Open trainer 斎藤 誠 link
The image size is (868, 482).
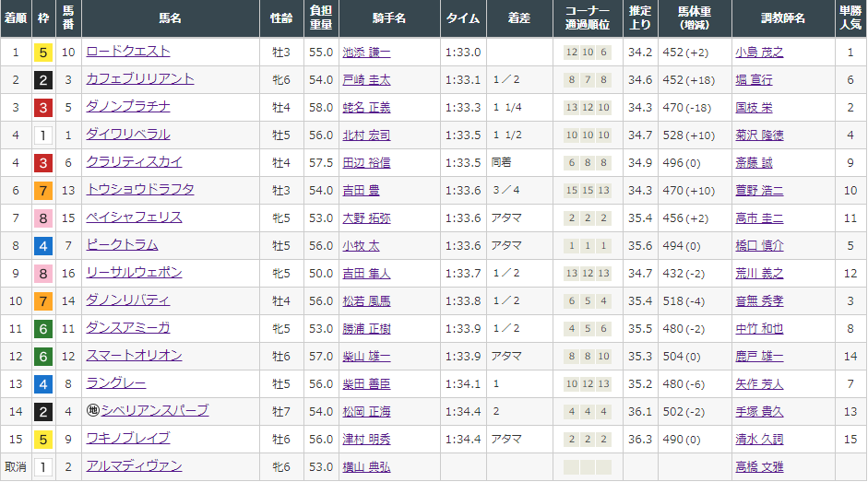(x=754, y=163)
